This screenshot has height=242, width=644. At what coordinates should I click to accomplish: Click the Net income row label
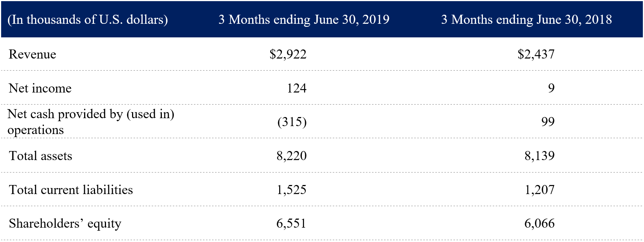[x=40, y=88]
